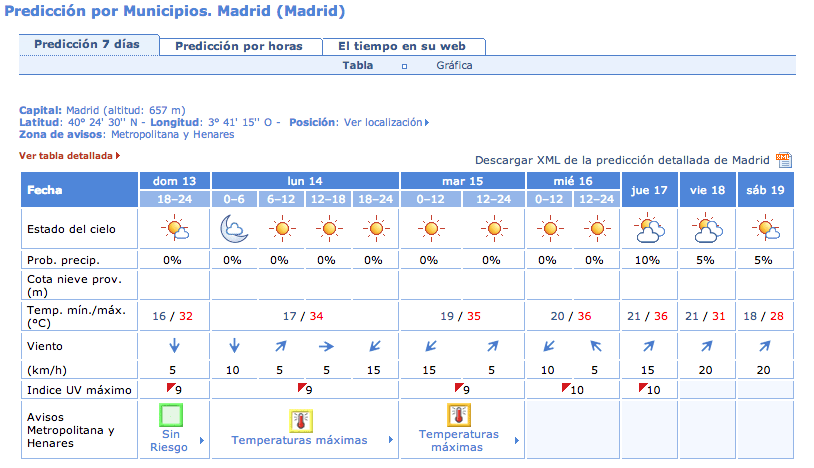The width and height of the screenshot is (814, 468).
Task: Open the Predicción por horas tab
Action: pyautogui.click(x=239, y=46)
